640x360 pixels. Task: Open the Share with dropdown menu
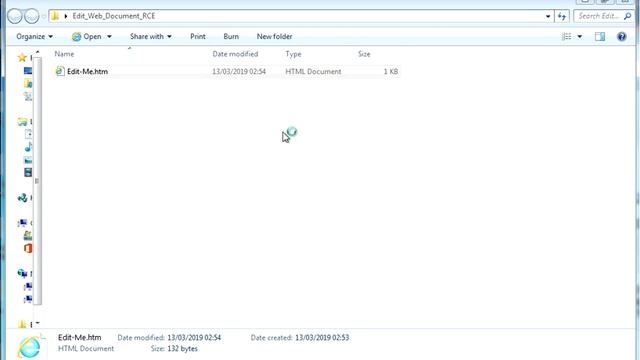tap(151, 37)
